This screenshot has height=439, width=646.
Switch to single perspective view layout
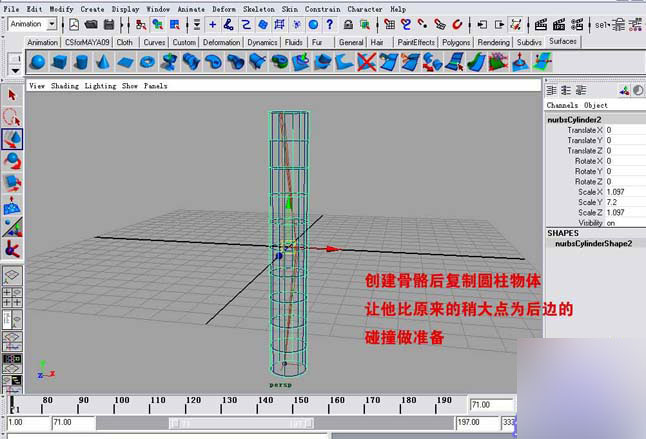pos(12,275)
